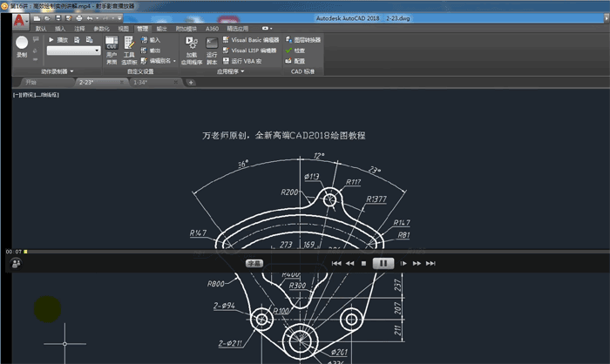Open the CUI 用户界面 editor
610x364 pixels.
click(x=112, y=51)
